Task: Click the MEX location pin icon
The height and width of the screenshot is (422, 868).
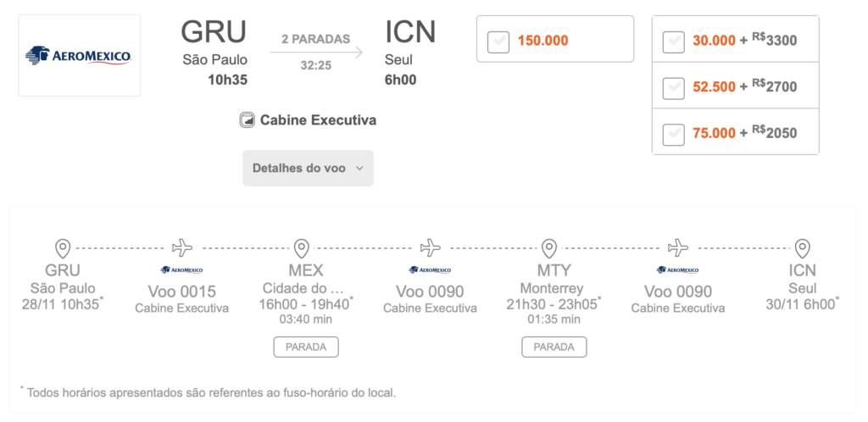Action: (x=301, y=249)
